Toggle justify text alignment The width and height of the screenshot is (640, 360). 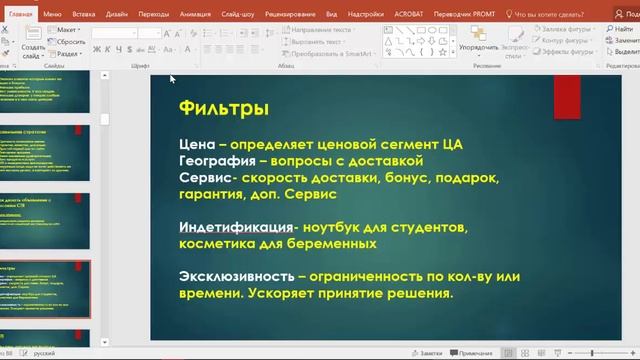(240, 50)
